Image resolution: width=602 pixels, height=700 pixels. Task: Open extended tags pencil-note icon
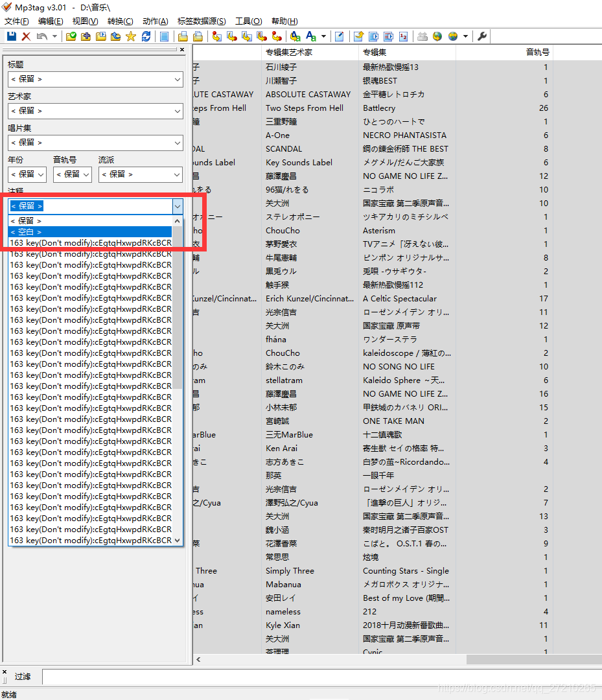(x=340, y=36)
